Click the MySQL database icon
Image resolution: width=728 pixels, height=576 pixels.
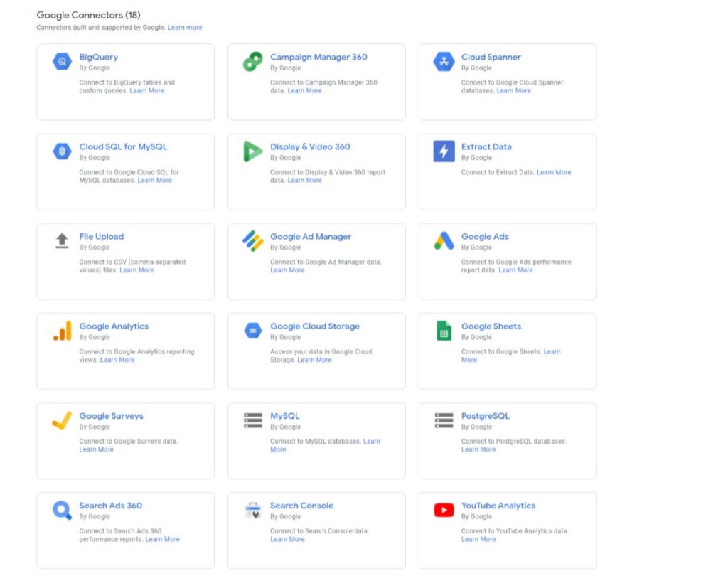252,420
